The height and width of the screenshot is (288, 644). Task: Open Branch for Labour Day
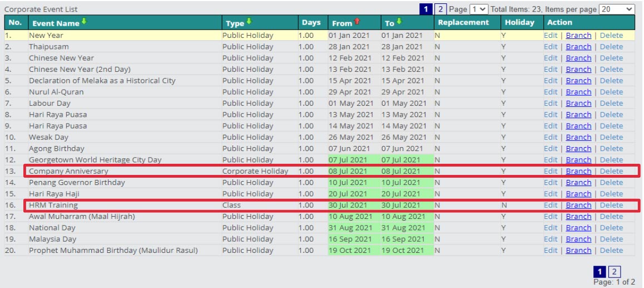pyautogui.click(x=579, y=103)
